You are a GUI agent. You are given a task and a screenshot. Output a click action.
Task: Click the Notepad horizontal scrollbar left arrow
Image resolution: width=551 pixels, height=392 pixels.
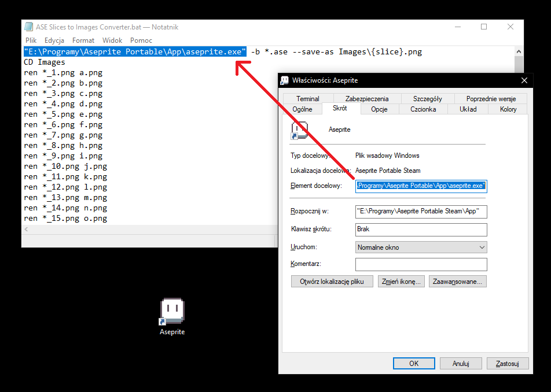[26, 229]
